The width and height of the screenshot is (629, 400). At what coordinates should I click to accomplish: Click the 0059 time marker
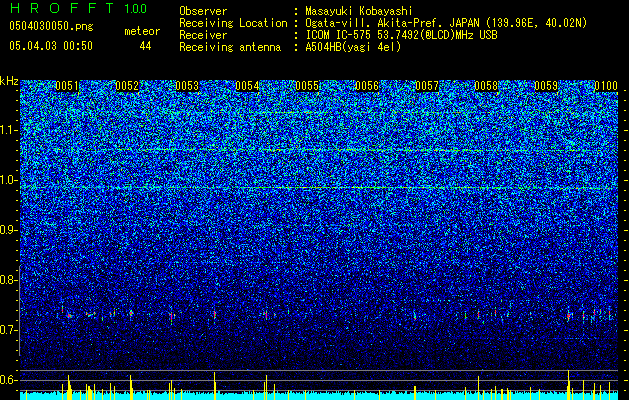pos(546,86)
